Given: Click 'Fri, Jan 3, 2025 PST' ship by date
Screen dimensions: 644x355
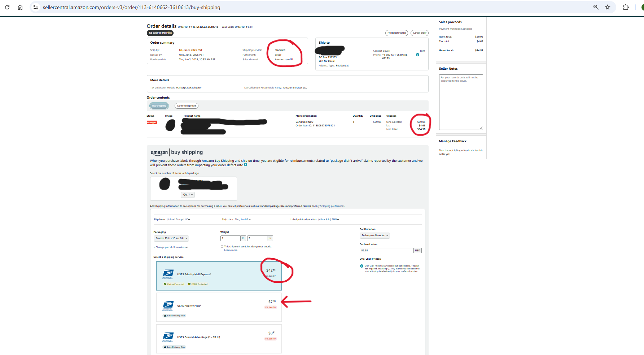Looking at the screenshot, I should [x=190, y=50].
